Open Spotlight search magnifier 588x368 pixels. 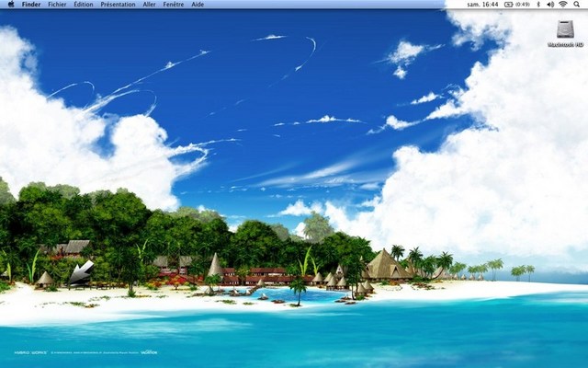[x=576, y=5]
